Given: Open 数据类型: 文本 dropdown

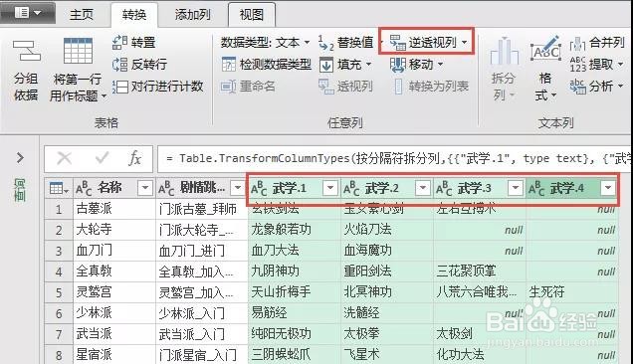Looking at the screenshot, I should (x=265, y=43).
